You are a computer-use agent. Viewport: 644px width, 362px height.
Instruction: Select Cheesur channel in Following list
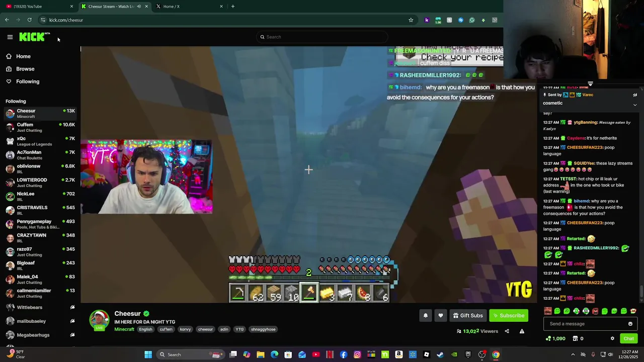40,114
